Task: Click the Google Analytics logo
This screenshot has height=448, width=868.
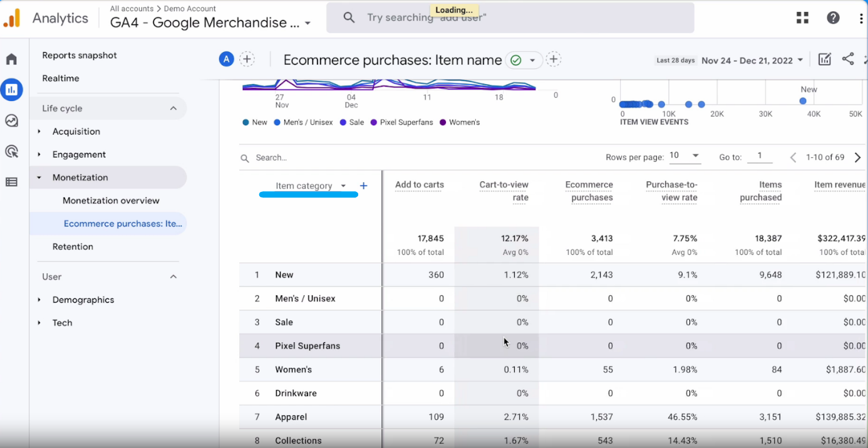Action: (12, 18)
